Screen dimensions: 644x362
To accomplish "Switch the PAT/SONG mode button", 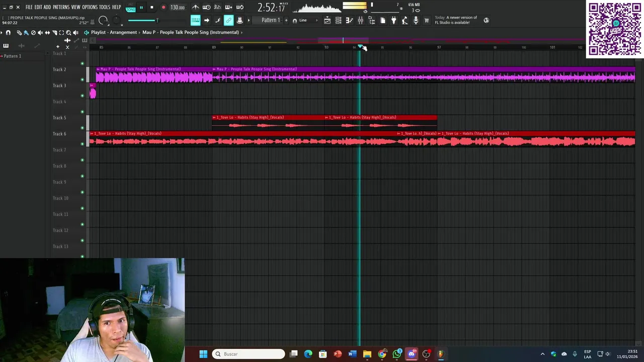I will point(130,8).
